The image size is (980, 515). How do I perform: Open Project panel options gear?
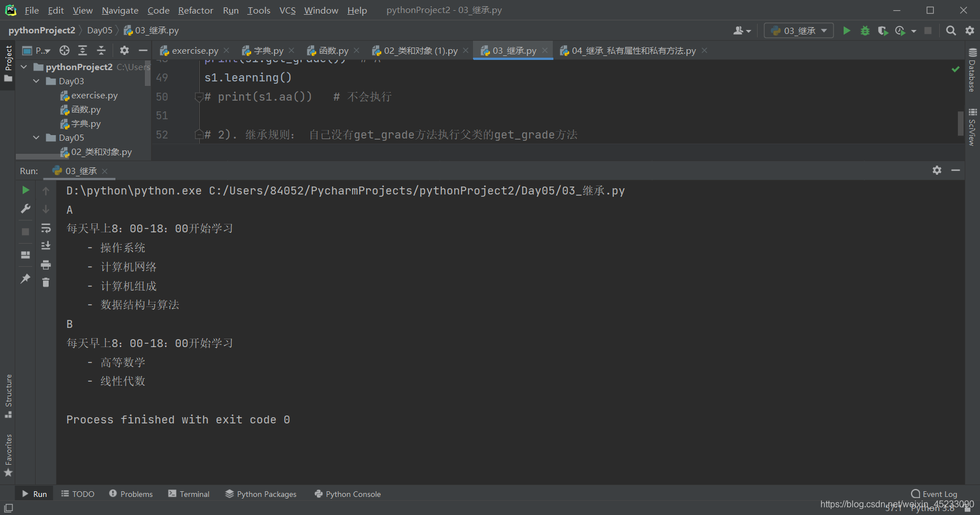point(124,50)
